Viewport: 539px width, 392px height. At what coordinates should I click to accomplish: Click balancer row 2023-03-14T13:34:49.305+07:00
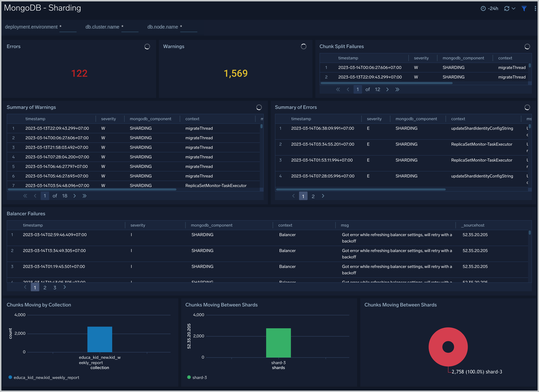point(268,254)
